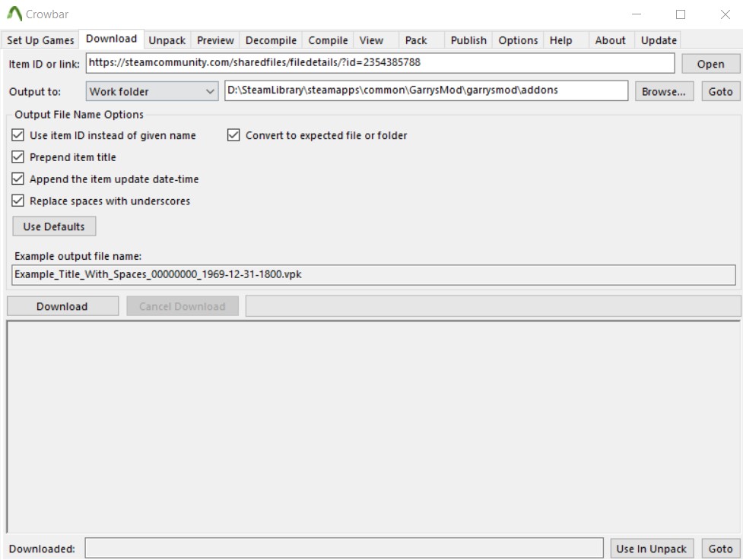Switch to the Unpack tab
The image size is (743, 560).
[167, 40]
